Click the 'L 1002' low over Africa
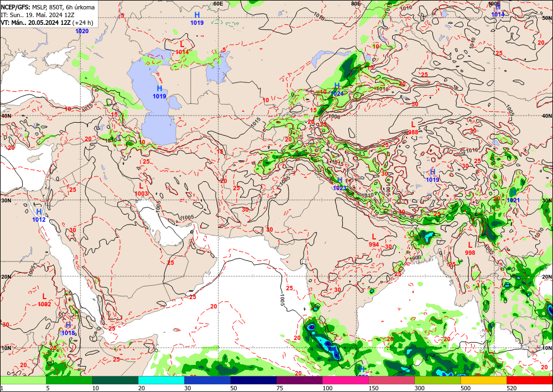This screenshot has height=392, width=553. (44, 300)
